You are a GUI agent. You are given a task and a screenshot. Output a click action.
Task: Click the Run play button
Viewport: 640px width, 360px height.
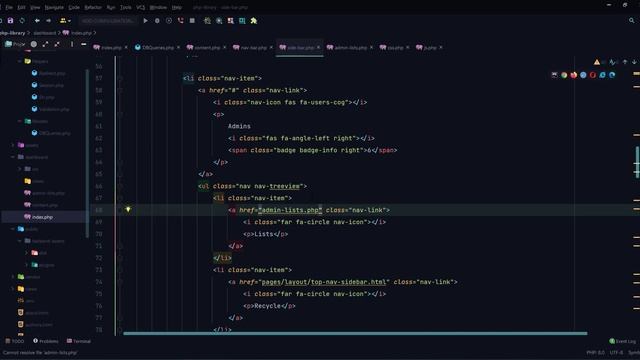(145, 21)
